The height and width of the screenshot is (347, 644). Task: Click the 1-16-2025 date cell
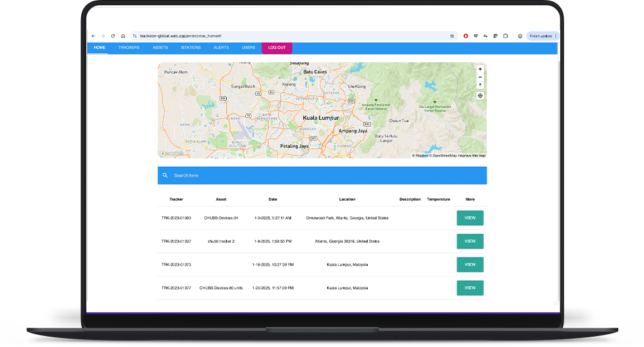272,265
